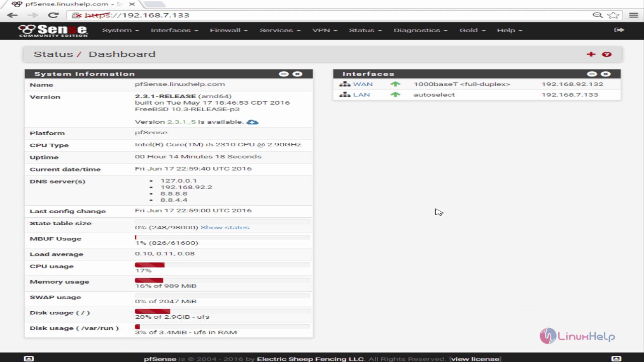Close the Interfaces widget

605,74
